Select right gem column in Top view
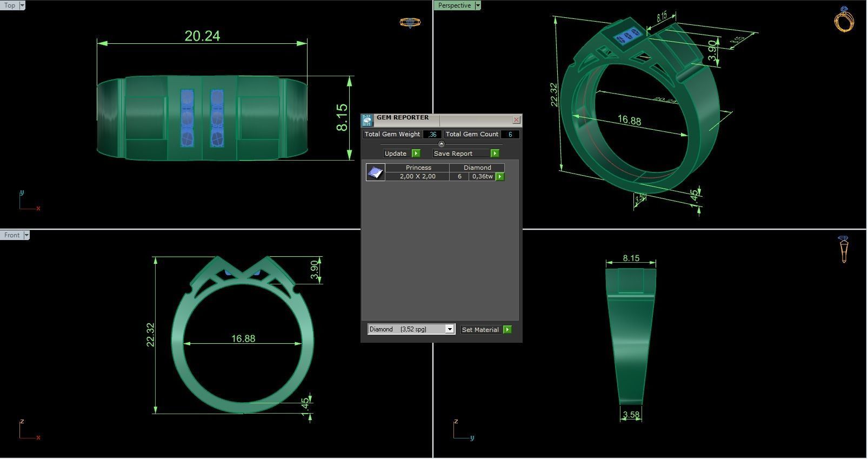Screen dimensions: 868x459 pos(217,118)
